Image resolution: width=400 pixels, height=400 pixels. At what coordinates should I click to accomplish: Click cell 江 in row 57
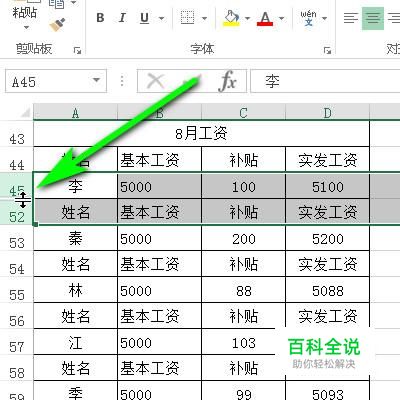coord(75,342)
